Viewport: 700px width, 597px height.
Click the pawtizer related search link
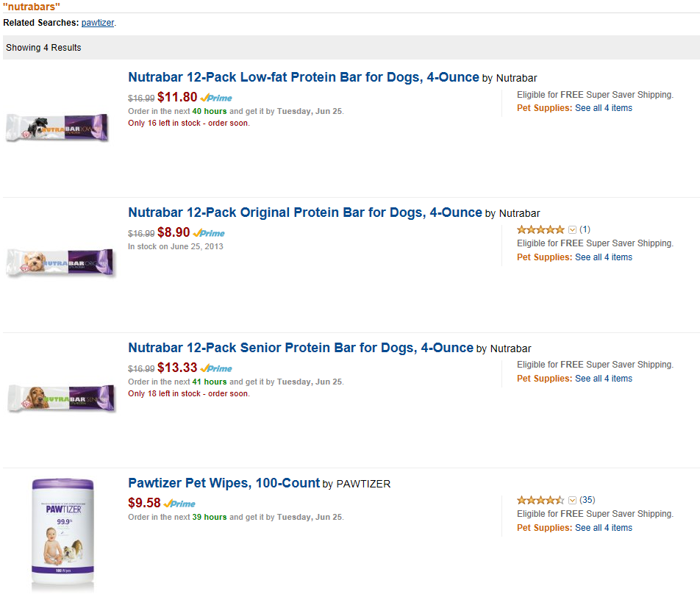click(x=98, y=23)
